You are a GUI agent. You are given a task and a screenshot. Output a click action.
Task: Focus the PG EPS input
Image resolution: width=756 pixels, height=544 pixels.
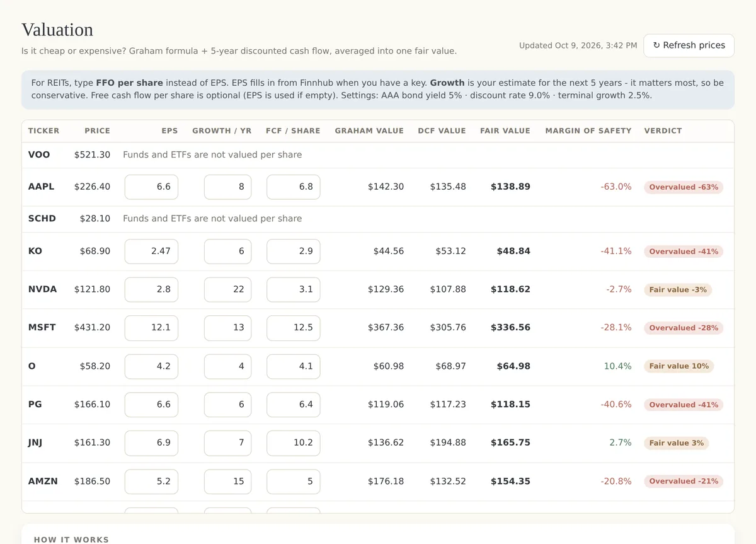tap(151, 405)
